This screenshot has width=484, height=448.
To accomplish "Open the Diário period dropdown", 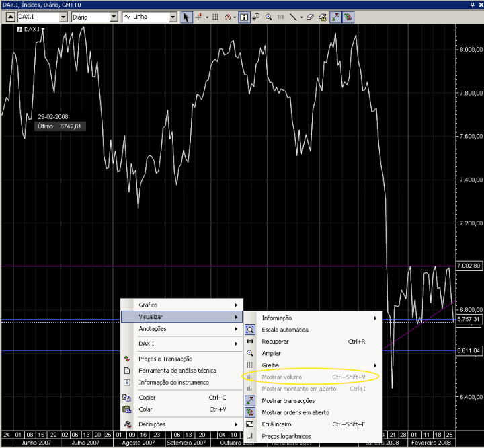I will (114, 17).
